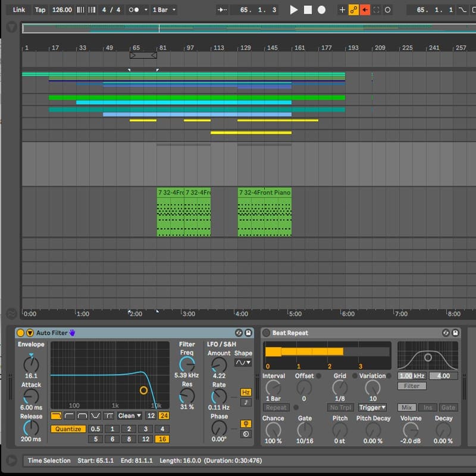Click the 4 / 4 time signature field
Screen dimensions: 476x476
point(111,10)
